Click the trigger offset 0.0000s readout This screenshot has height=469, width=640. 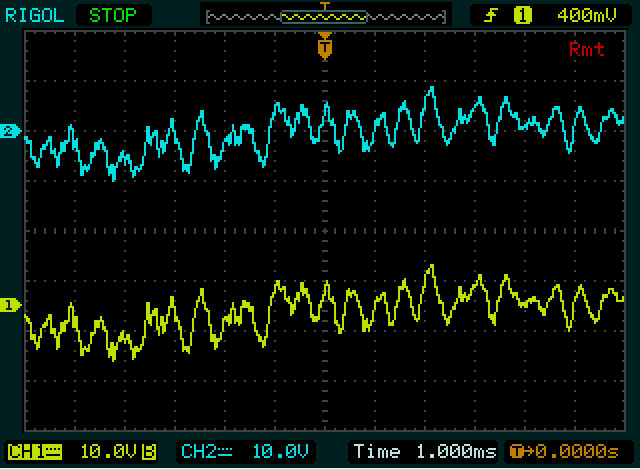coord(564,452)
